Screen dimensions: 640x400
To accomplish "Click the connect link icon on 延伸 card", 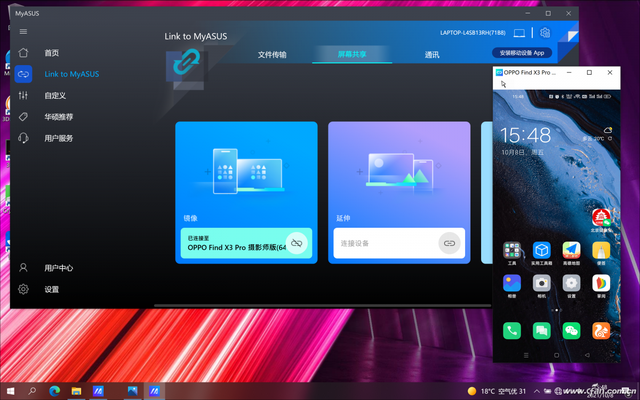I will point(449,243).
